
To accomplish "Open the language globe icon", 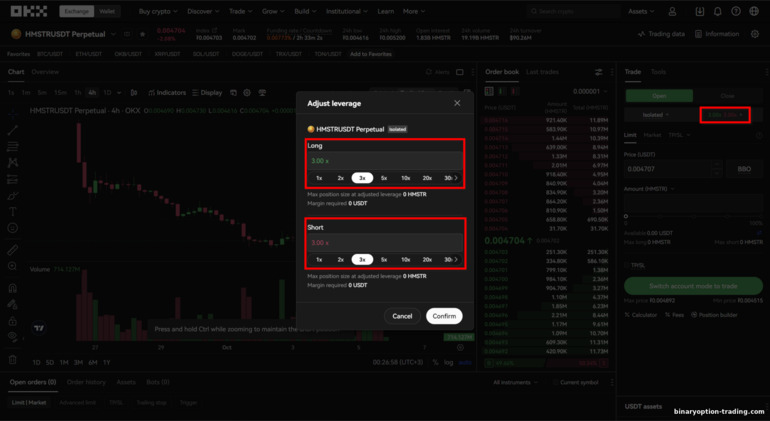I will tap(754, 11).
